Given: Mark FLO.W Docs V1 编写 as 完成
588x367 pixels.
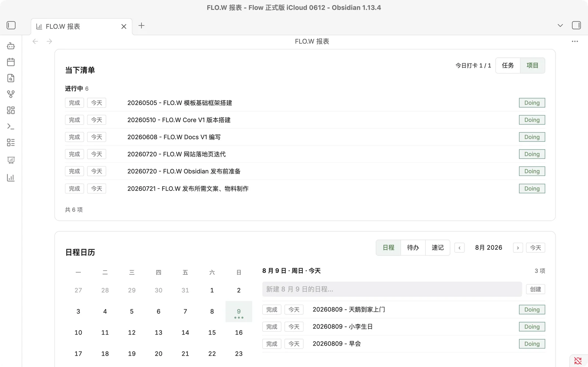Looking at the screenshot, I should (75, 137).
